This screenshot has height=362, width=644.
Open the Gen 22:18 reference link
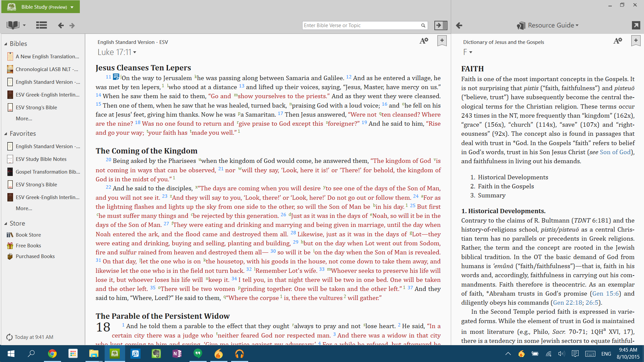click(x=568, y=303)
